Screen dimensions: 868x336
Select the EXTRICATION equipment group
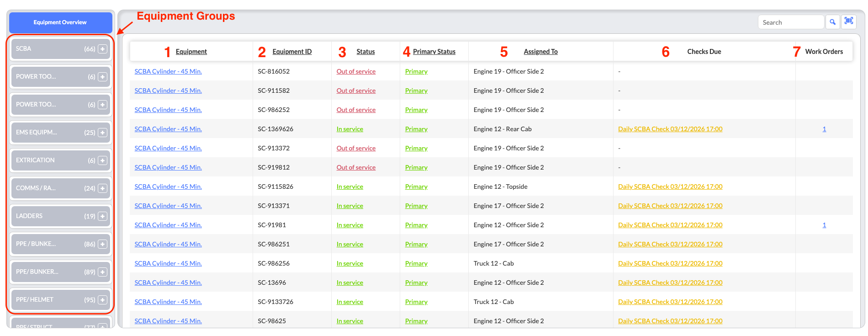(61, 160)
